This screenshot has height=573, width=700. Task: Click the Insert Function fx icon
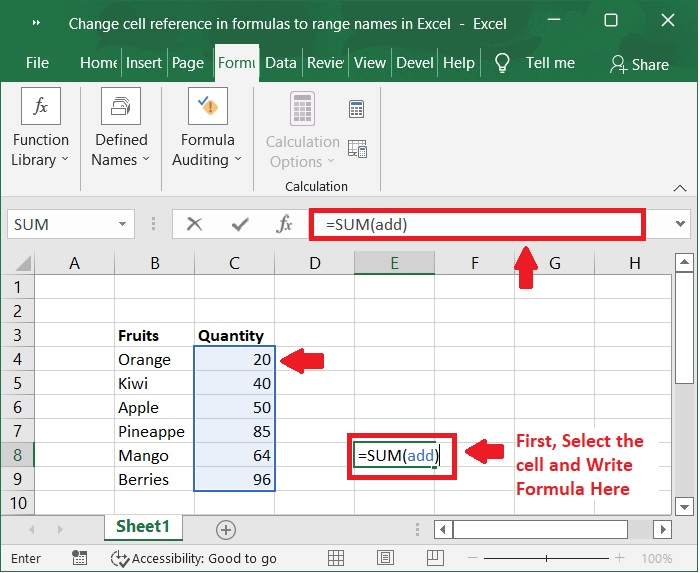285,224
